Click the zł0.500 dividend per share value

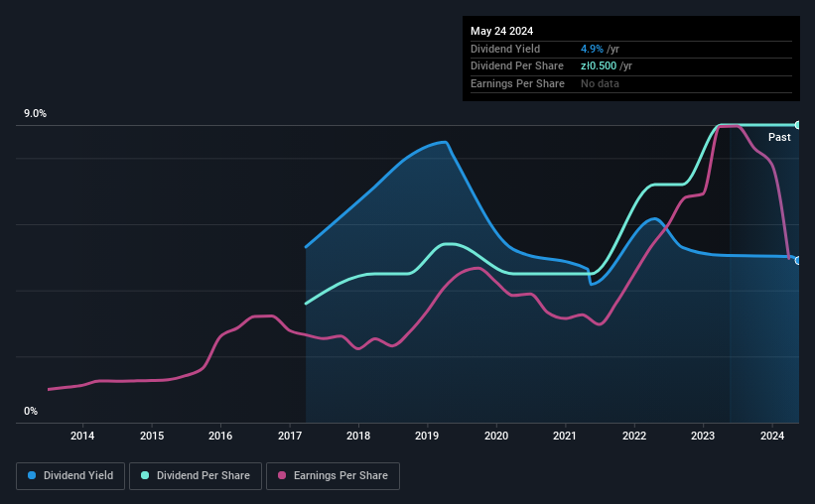599,66
